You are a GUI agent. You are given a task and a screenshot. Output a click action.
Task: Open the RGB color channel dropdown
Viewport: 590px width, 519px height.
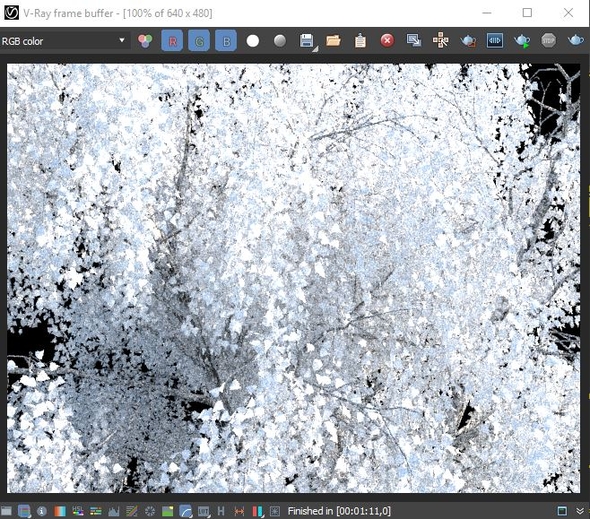tap(64, 41)
